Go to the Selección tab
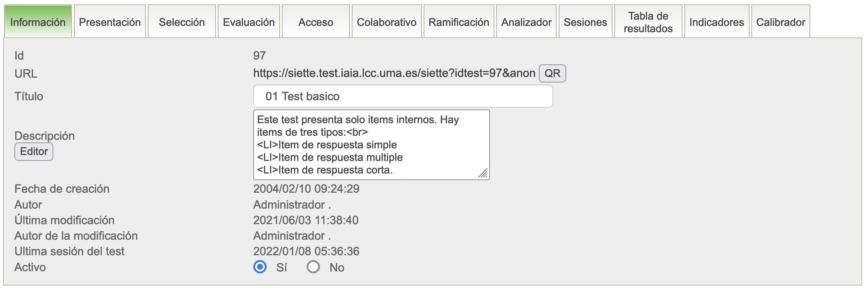Screen dimensions: 868x290 [182, 22]
